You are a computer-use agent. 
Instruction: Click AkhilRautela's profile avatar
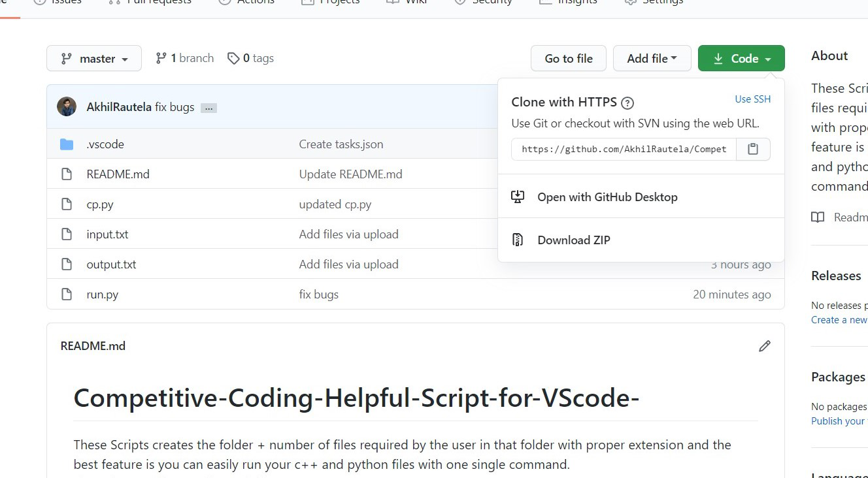pos(67,106)
